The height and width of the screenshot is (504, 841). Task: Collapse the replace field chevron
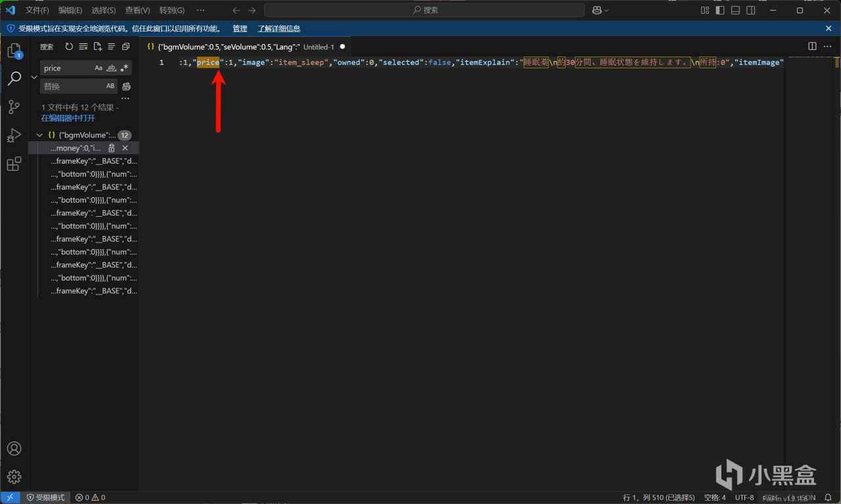tap(35, 77)
